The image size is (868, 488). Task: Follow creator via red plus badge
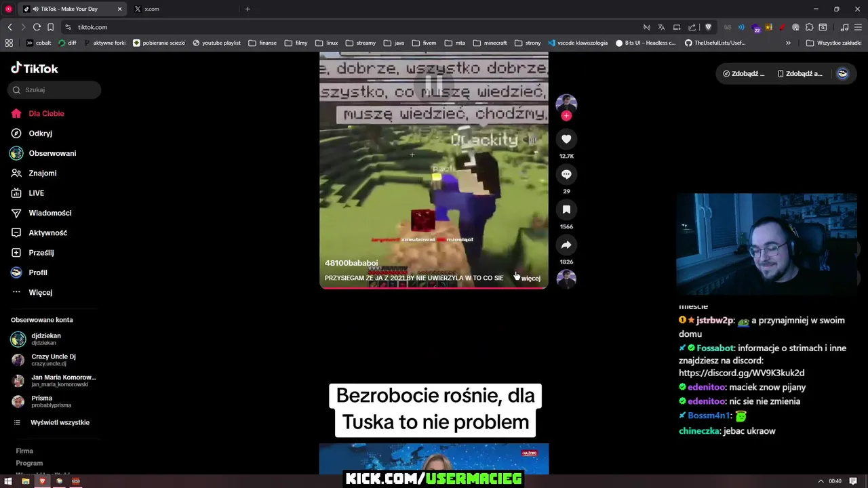point(566,116)
